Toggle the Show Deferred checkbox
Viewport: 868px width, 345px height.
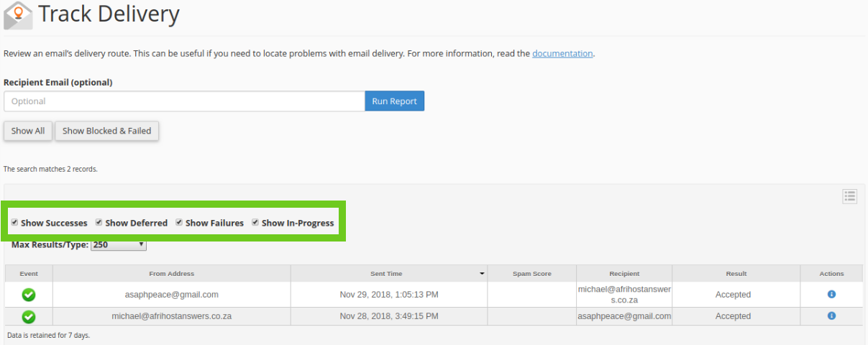tap(99, 223)
